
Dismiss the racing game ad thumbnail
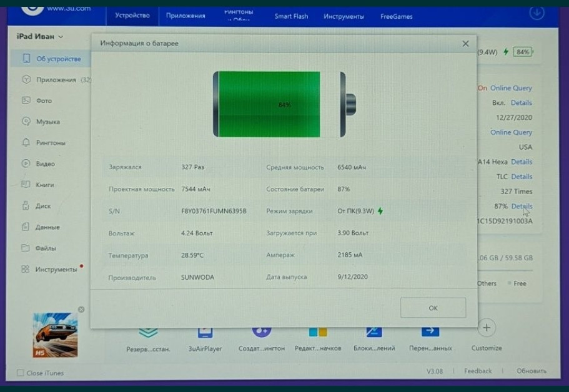[81, 309]
